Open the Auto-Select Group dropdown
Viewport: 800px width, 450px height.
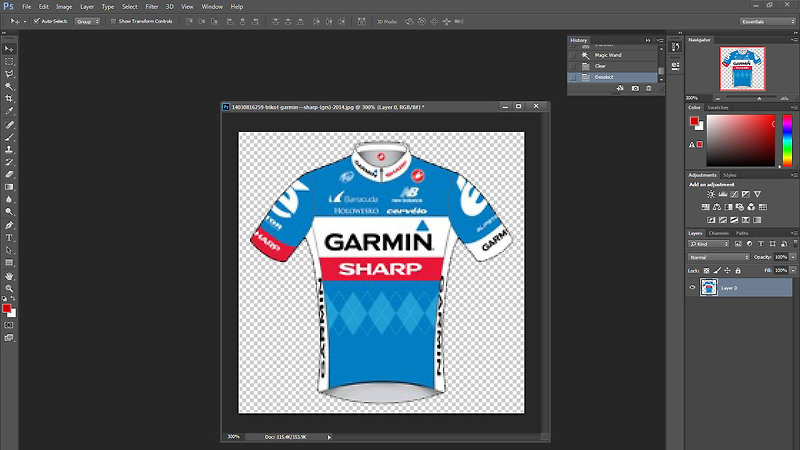(x=87, y=21)
